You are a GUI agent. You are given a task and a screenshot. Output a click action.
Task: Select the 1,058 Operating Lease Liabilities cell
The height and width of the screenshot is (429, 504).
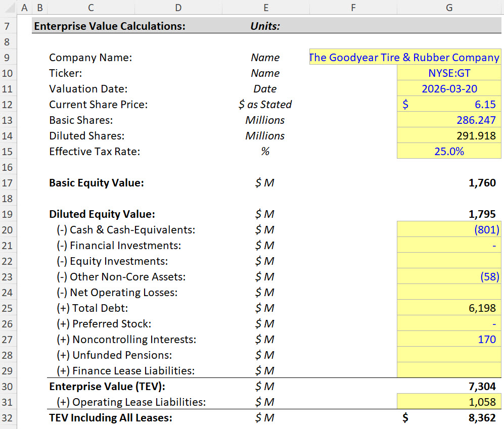(449, 402)
